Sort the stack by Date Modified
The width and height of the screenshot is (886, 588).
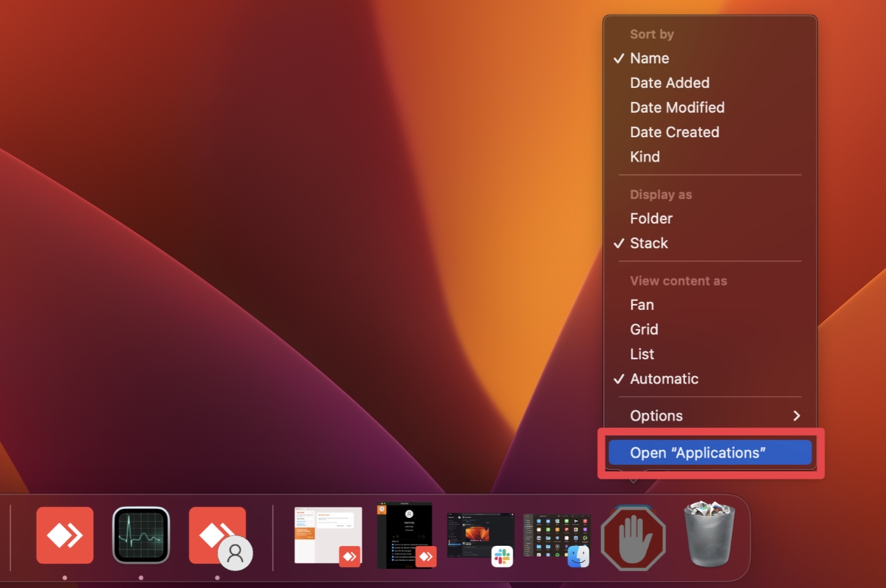pos(677,107)
